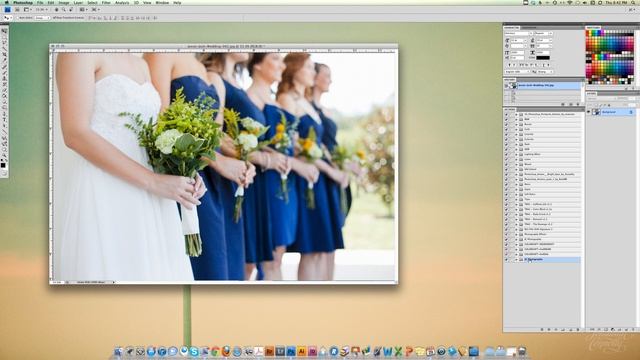Screen dimensions: 640x360
Task: Select the Background layer row
Action: click(x=611, y=112)
